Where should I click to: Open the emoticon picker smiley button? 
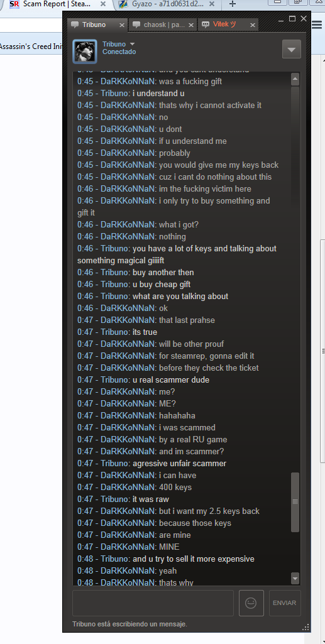[251, 603]
